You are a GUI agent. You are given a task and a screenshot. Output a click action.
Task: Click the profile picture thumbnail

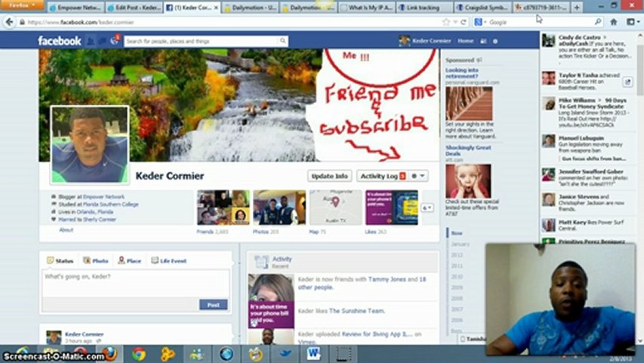(90, 145)
